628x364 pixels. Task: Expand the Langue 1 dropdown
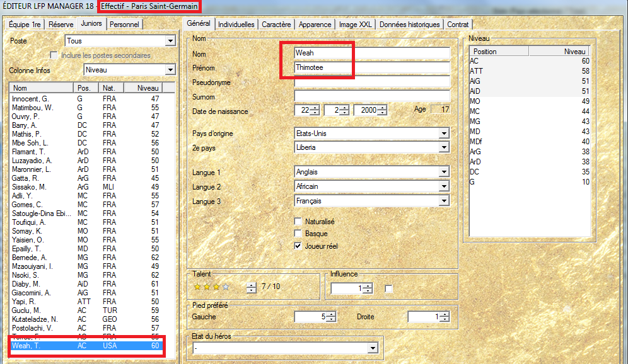tap(444, 172)
